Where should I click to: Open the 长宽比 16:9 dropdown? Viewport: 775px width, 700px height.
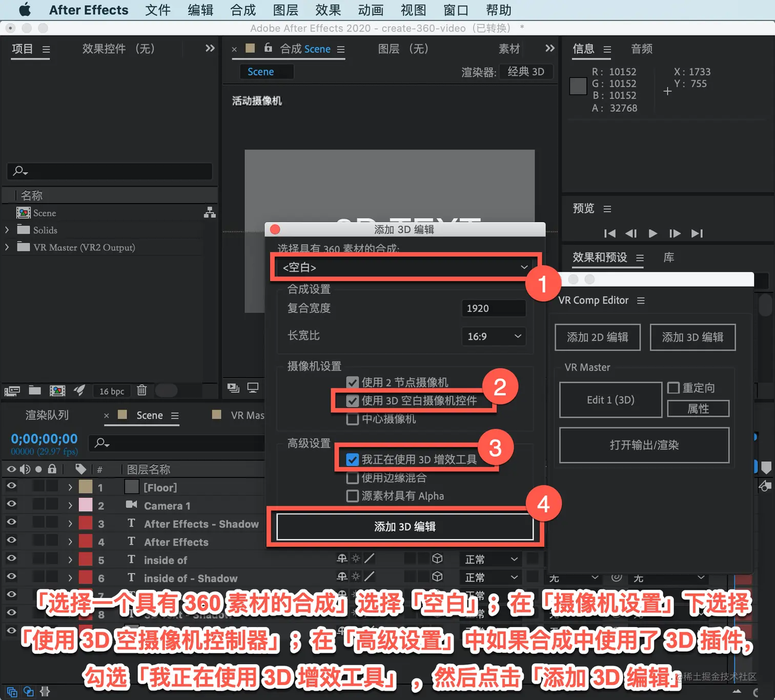click(494, 336)
